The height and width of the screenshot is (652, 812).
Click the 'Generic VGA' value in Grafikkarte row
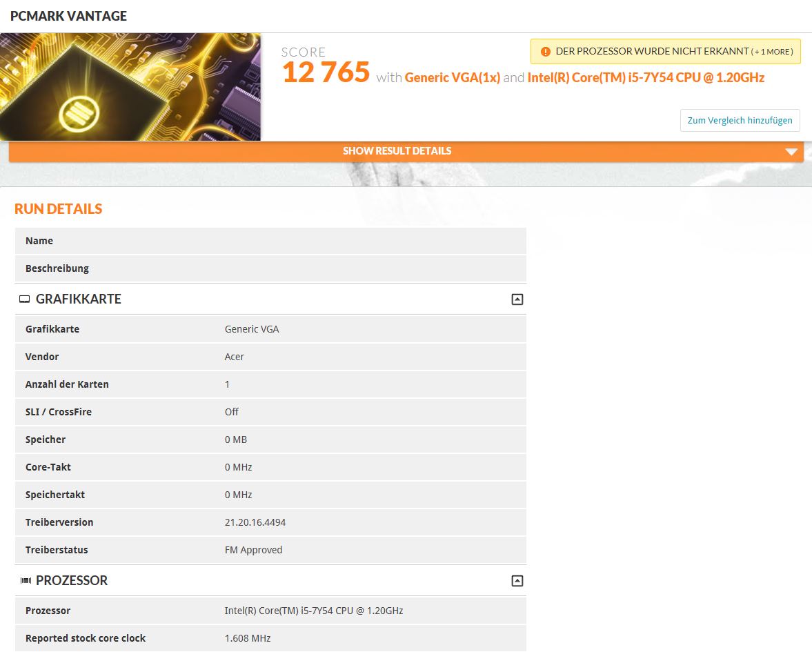pos(252,329)
